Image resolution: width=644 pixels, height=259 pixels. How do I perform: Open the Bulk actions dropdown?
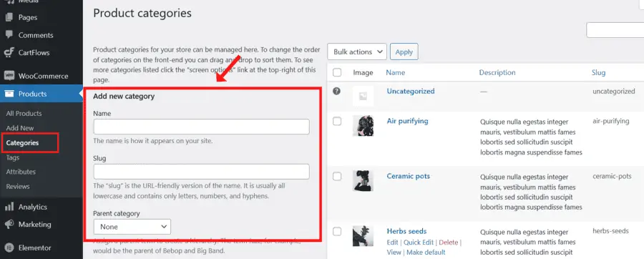click(357, 52)
